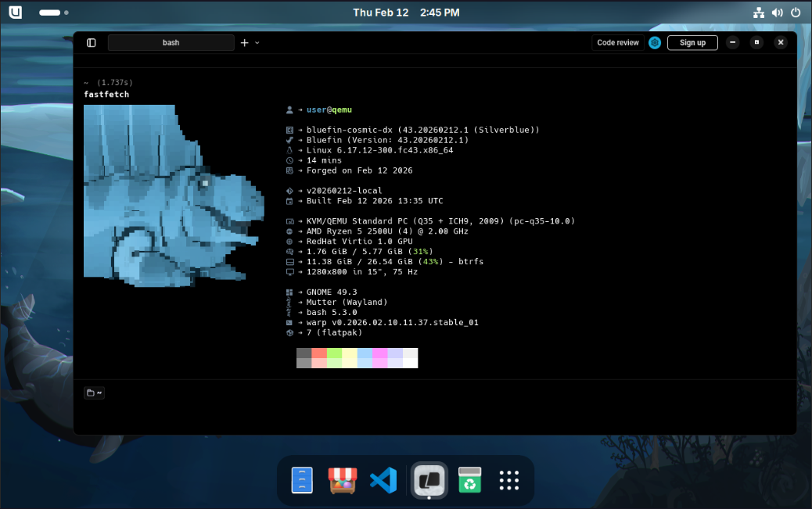Open the Bluefin logo menu in top bar
This screenshot has width=812, height=509.
coord(16,12)
